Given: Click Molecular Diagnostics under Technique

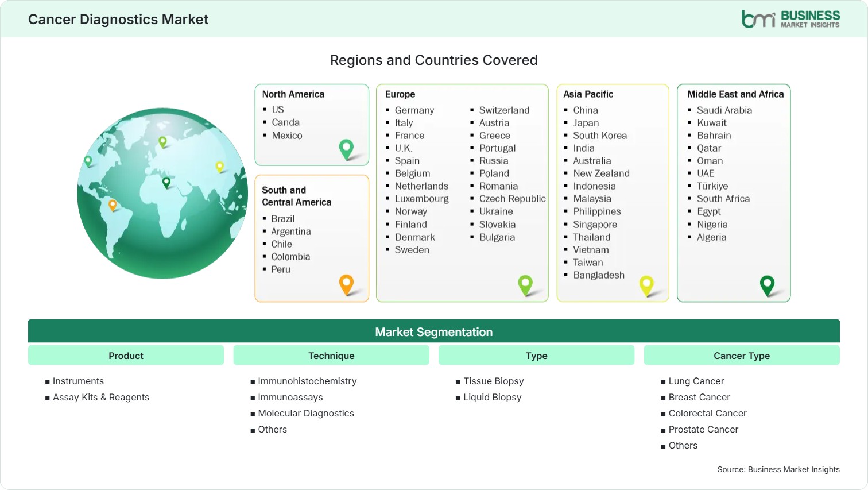Looking at the screenshot, I should [306, 414].
